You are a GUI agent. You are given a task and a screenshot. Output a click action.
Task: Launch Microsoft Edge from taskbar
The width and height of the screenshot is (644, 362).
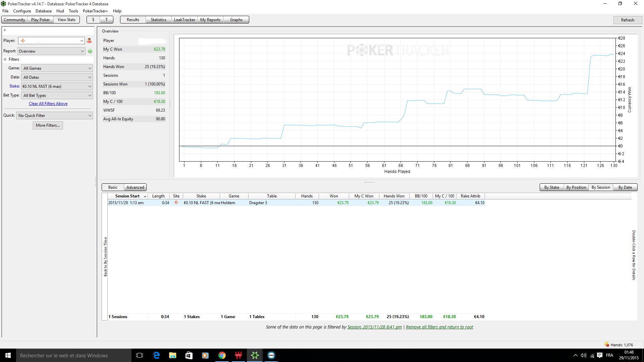156,355
